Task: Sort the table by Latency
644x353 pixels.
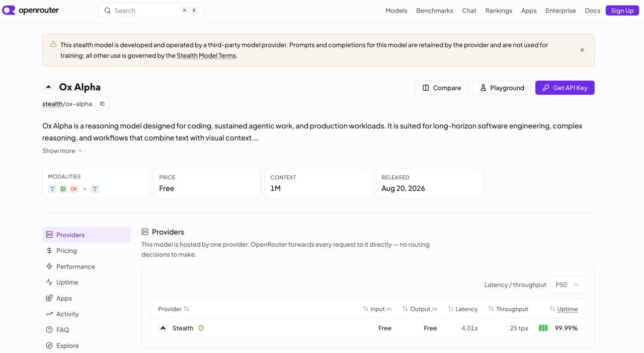Action: [x=462, y=309]
